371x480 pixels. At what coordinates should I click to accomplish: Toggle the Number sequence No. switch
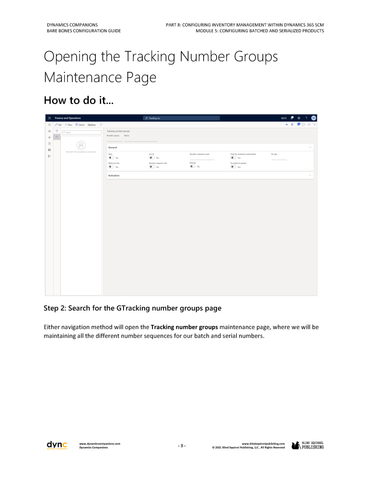pyautogui.click(x=152, y=167)
